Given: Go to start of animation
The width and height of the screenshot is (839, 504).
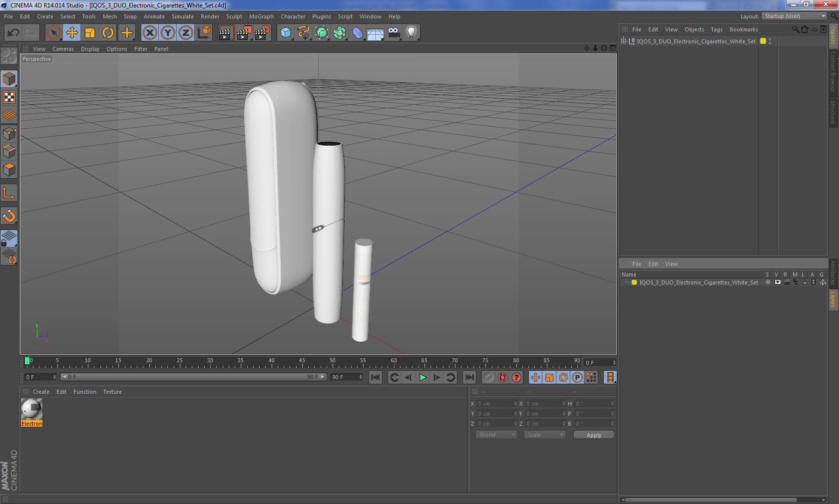Looking at the screenshot, I should [x=376, y=377].
